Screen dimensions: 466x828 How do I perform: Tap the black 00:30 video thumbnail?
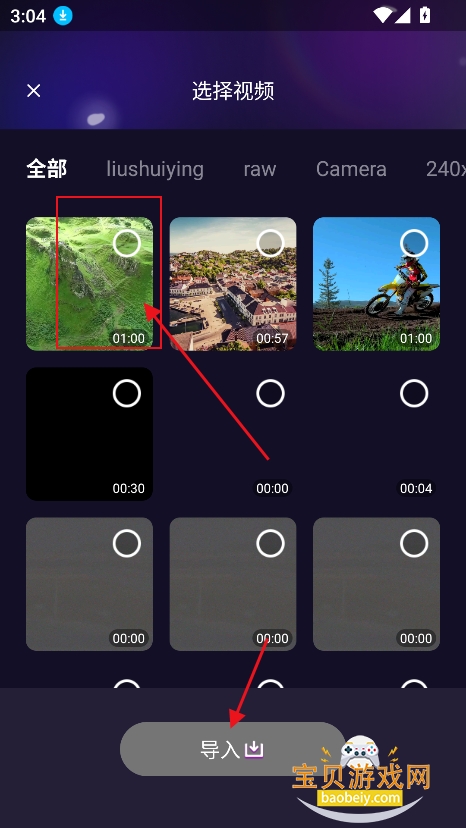89,434
